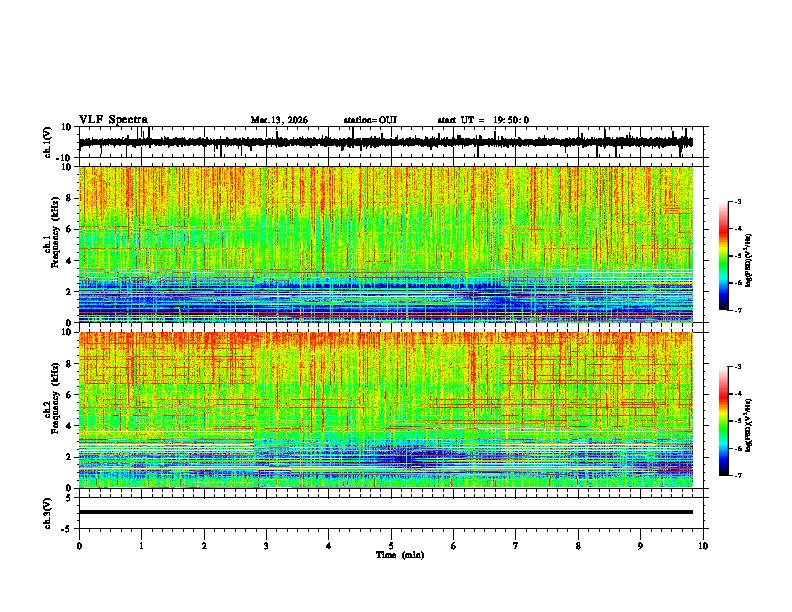Click the "station=OUI" header label
This screenshot has height=612, width=792.
point(370,120)
